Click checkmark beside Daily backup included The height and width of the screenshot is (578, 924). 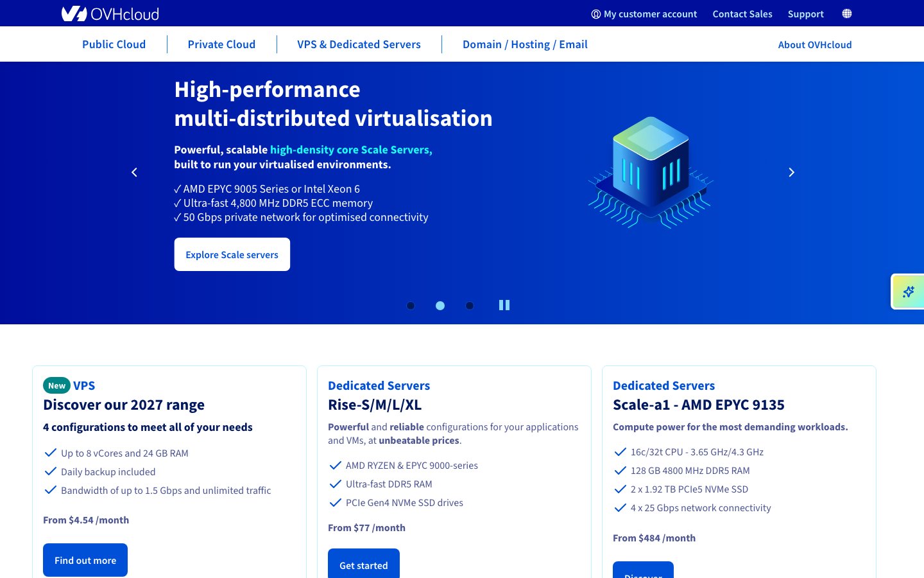51,471
